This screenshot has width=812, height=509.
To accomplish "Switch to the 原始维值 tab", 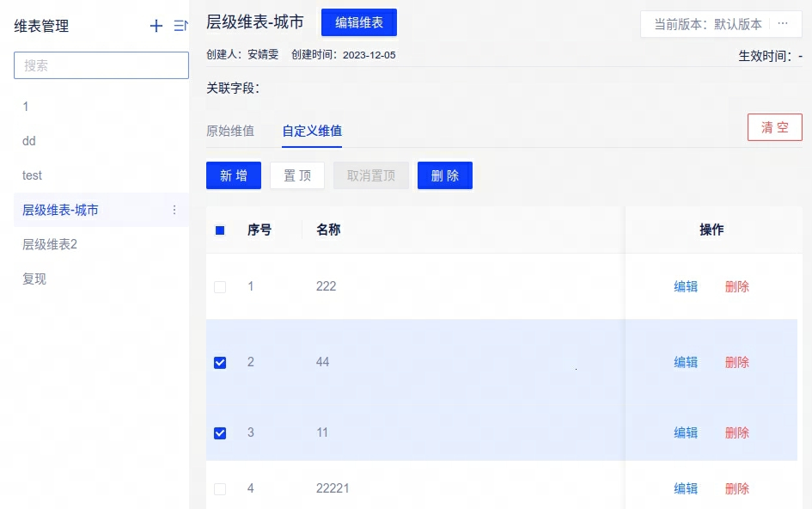I will point(230,132).
